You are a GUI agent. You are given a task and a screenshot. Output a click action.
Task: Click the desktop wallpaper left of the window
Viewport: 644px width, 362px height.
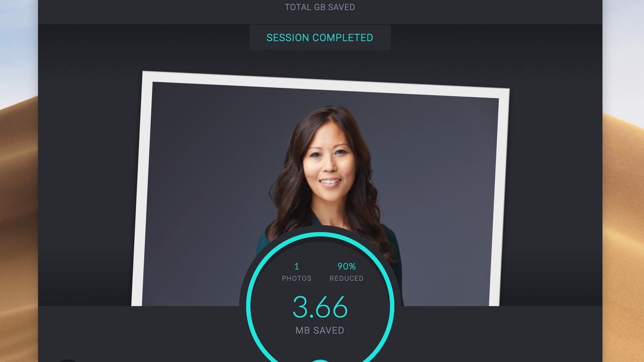coord(19,201)
